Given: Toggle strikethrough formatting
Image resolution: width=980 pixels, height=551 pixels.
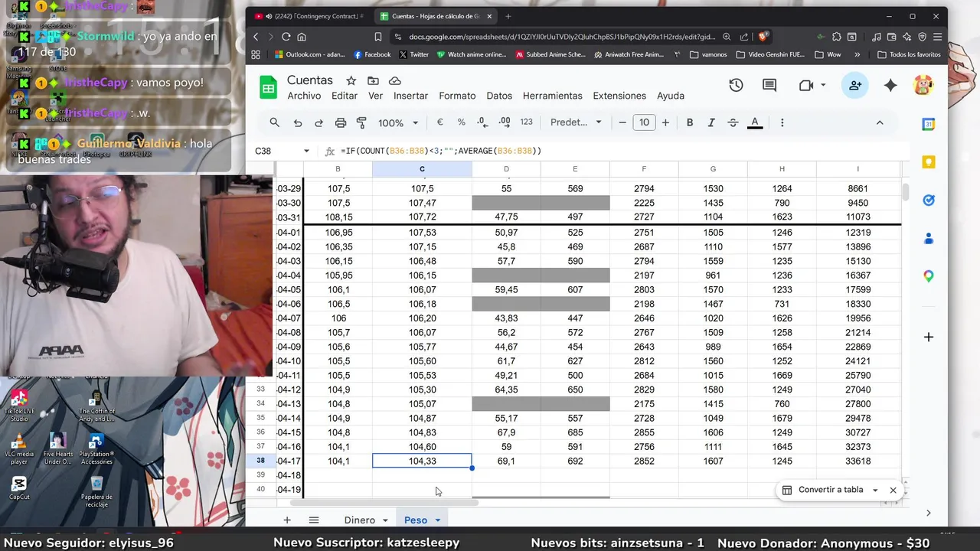Looking at the screenshot, I should pyautogui.click(x=733, y=122).
